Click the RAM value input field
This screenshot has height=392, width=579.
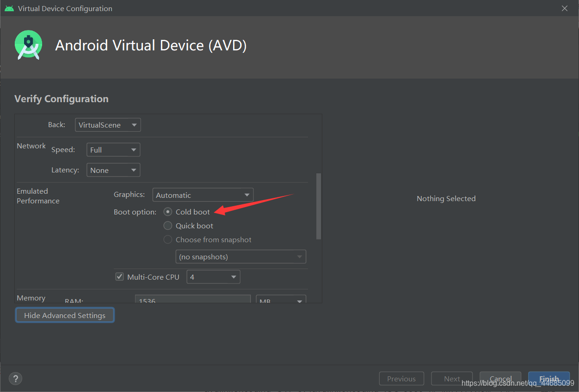(x=193, y=300)
